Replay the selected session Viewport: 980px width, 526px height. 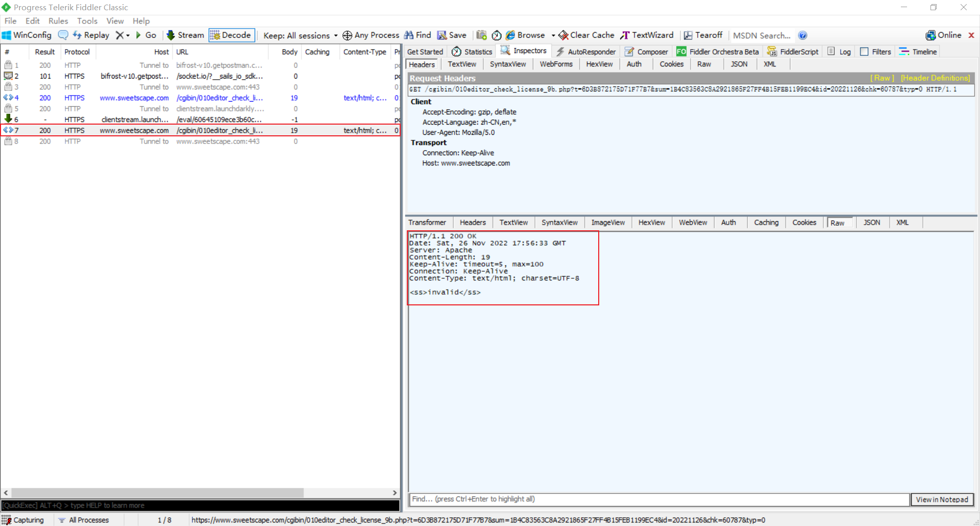[x=91, y=35]
